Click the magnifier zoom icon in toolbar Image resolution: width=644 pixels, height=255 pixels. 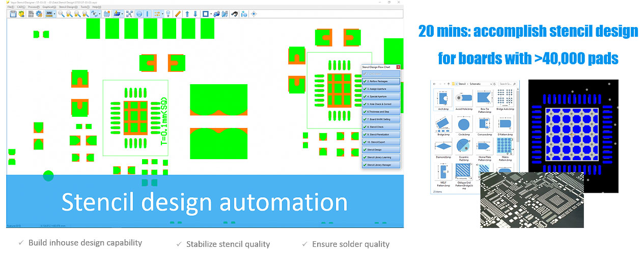(x=61, y=14)
